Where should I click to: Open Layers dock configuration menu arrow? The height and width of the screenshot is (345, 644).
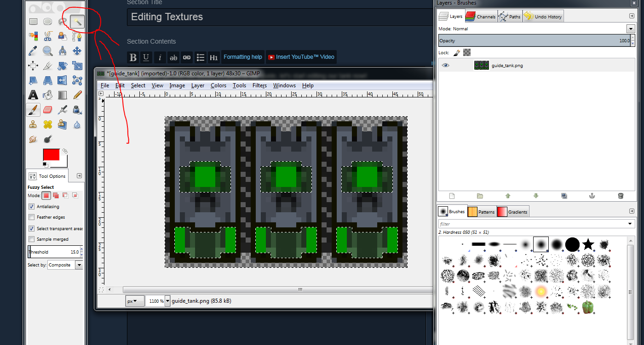click(x=632, y=16)
